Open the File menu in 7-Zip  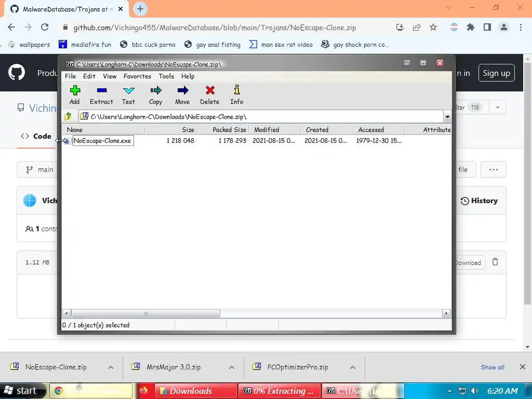[70, 76]
